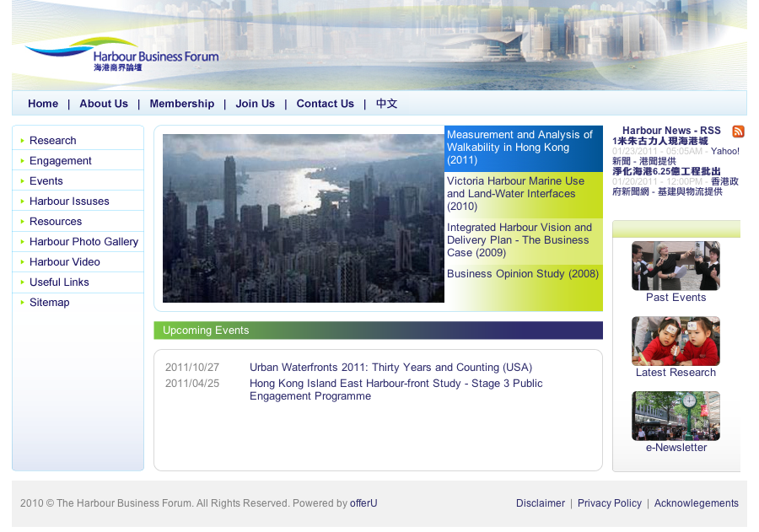
Task: Open the offerU link in footer
Action: [x=363, y=503]
